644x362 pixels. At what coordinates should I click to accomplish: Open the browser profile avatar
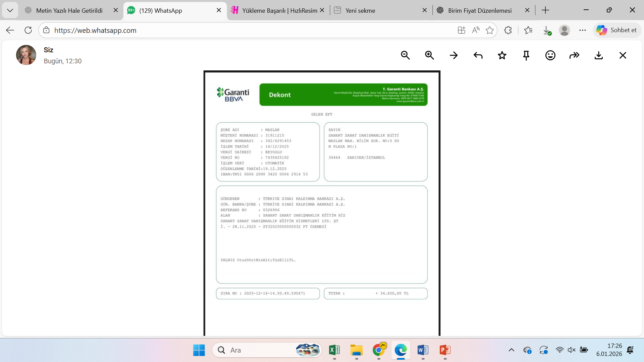565,30
